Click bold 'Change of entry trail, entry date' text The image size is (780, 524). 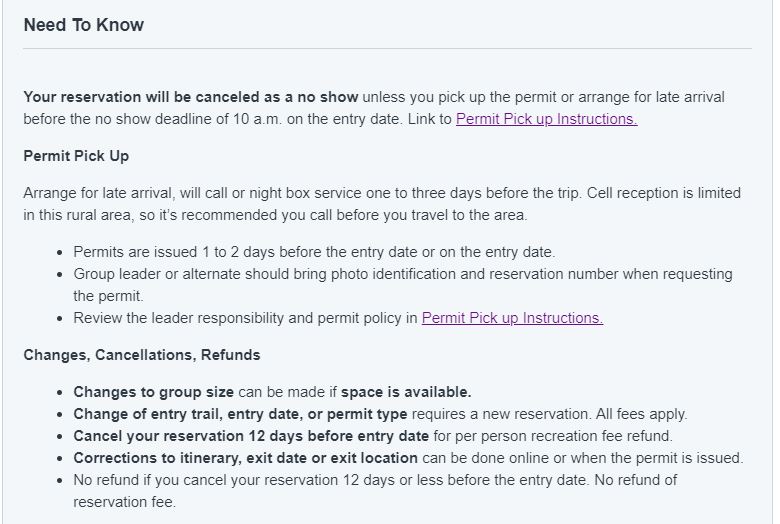point(240,414)
